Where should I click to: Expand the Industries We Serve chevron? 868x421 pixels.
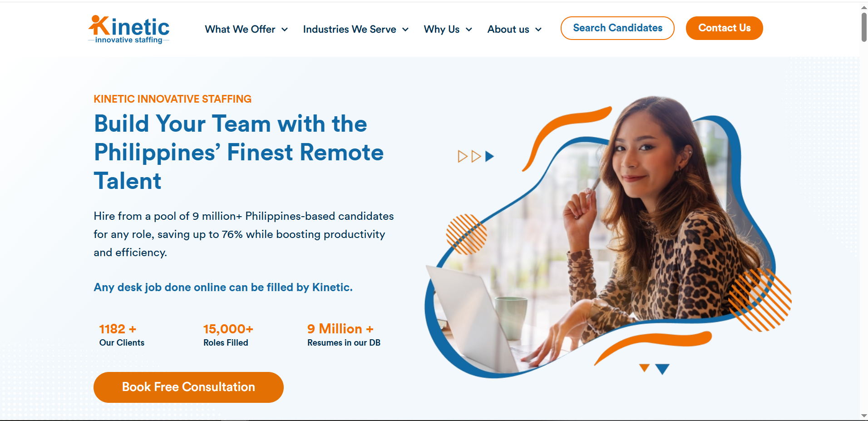click(405, 30)
